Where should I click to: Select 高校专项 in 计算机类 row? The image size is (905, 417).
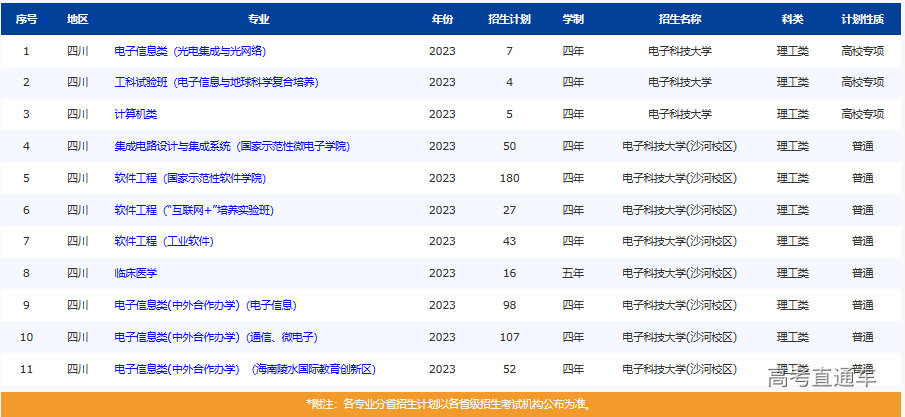862,114
